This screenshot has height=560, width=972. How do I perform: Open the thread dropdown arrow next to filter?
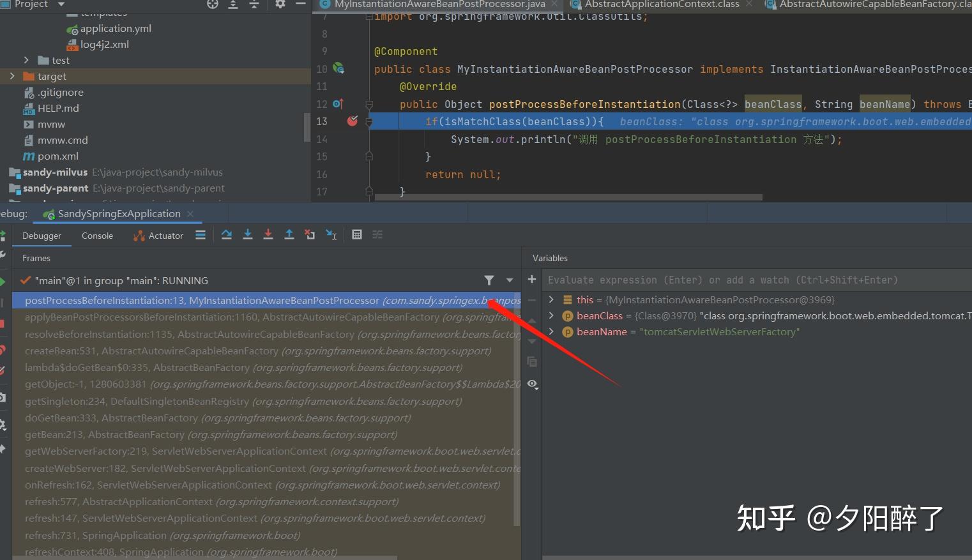point(509,280)
